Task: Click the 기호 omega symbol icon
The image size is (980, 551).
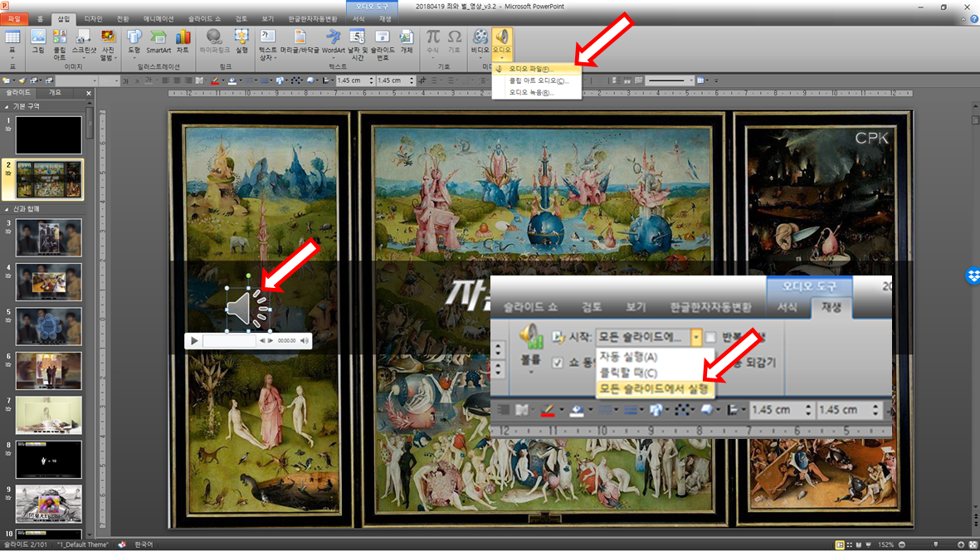Action: coord(455,41)
